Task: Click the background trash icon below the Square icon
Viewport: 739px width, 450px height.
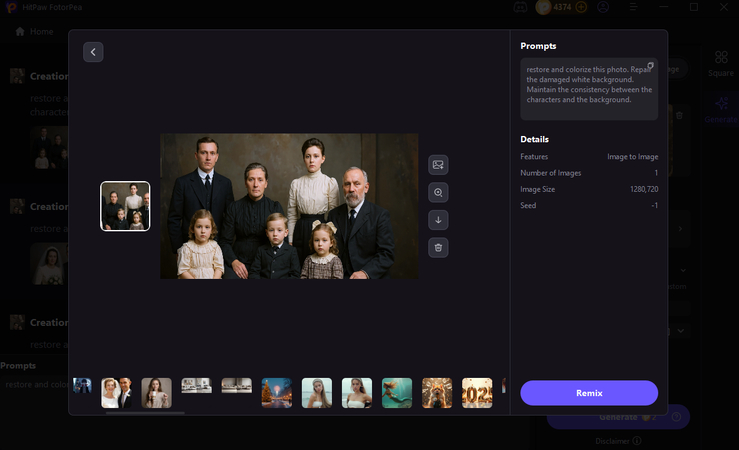Action: (679, 115)
